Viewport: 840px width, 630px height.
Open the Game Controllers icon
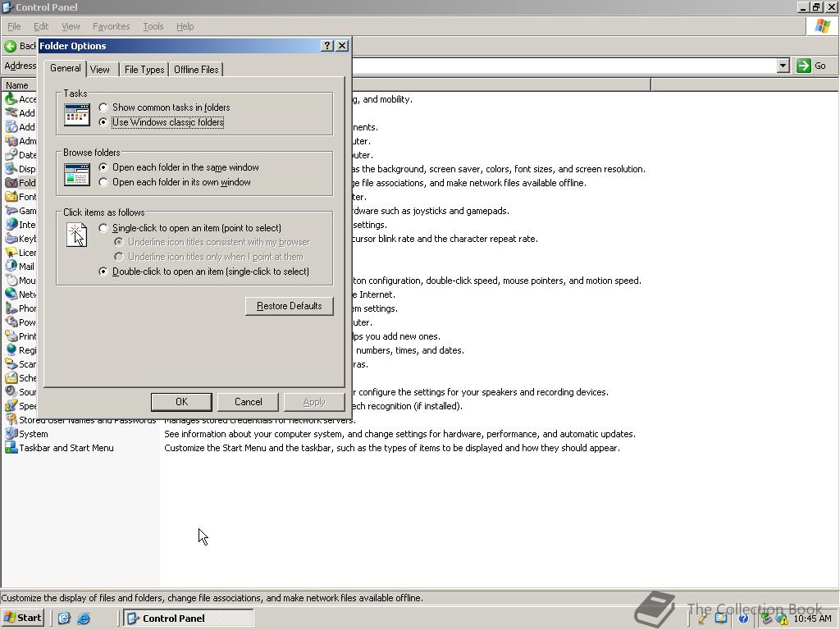pos(11,211)
